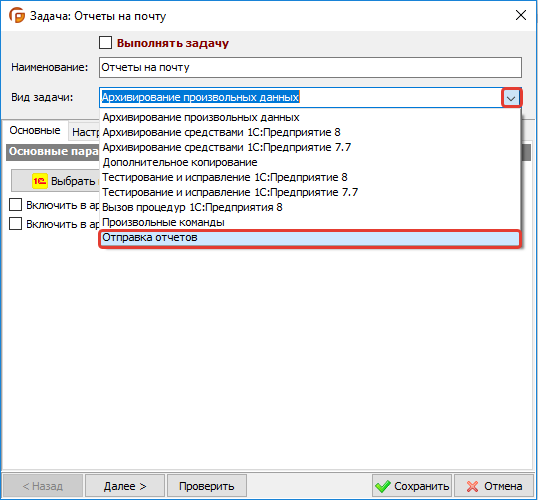Choose Архивирование средствами 1С:Предприятие 8
The height and width of the screenshot is (500, 538).
pos(310,132)
